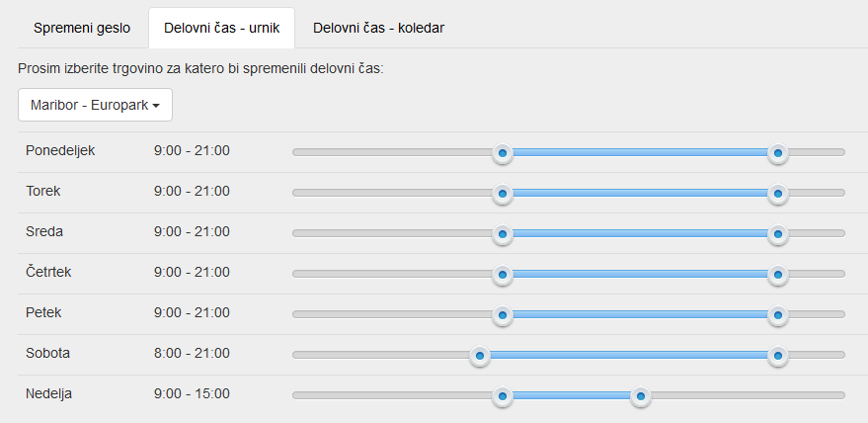868x423 pixels.
Task: Click Petek opening time slider handle
Action: (x=503, y=315)
